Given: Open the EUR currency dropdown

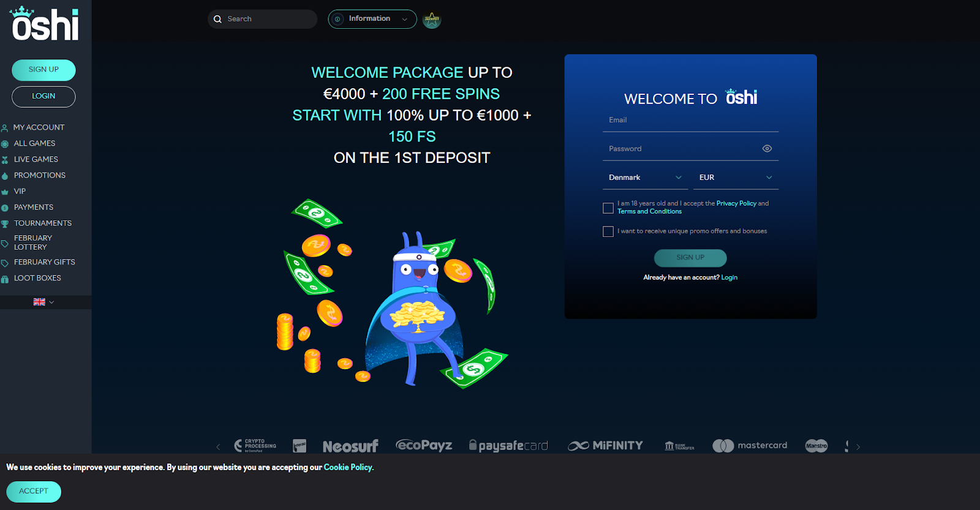Looking at the screenshot, I should tap(736, 178).
